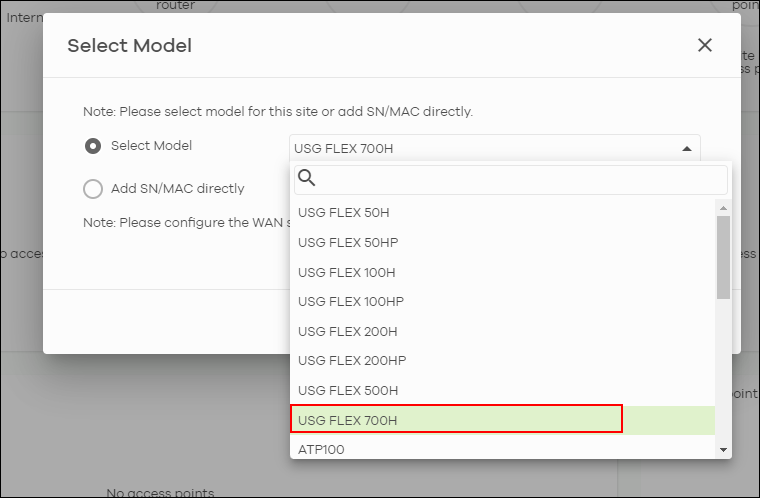Close the Select Model dialog
Viewport: 760px width, 498px height.
tap(704, 45)
